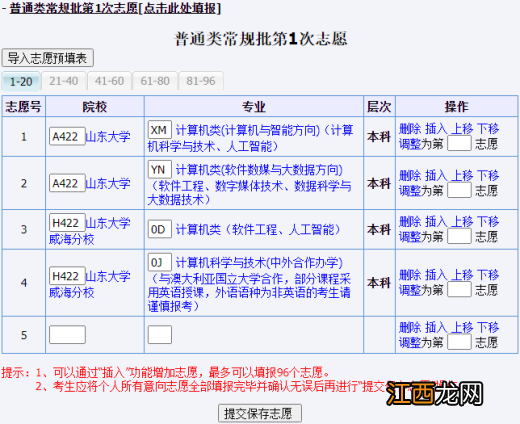The image size is (520, 424).
Task: Click the empty school code field in row 5
Action: pyautogui.click(x=67, y=335)
